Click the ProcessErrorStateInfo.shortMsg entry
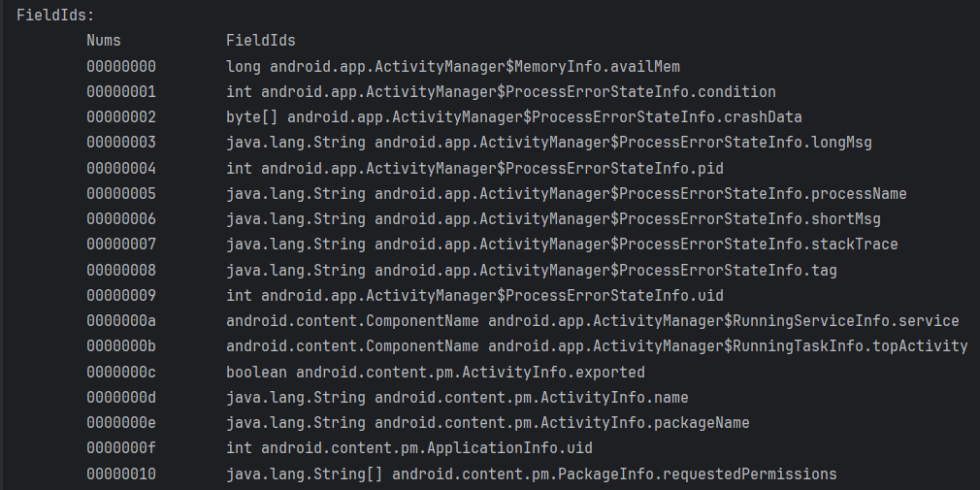 pos(553,219)
